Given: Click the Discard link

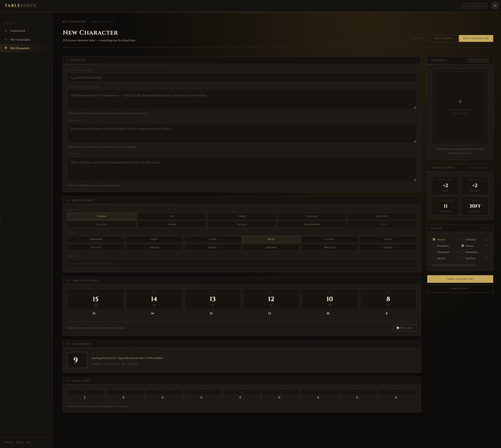Looking at the screenshot, I should tap(417, 38).
